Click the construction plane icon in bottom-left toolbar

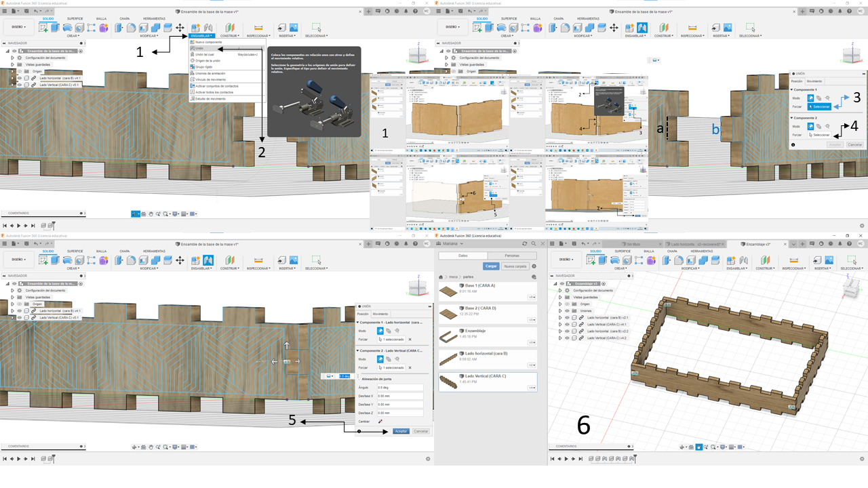(229, 260)
